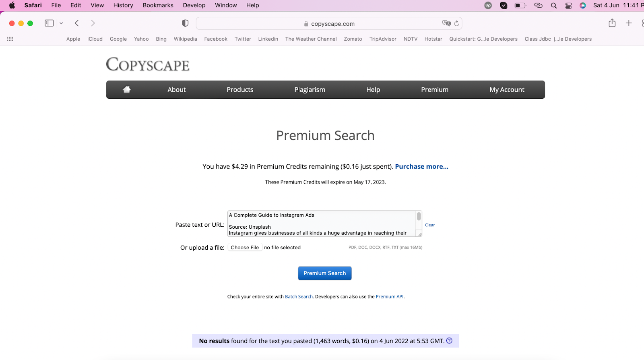
Task: Check the battery status icon
Action: (520, 5)
